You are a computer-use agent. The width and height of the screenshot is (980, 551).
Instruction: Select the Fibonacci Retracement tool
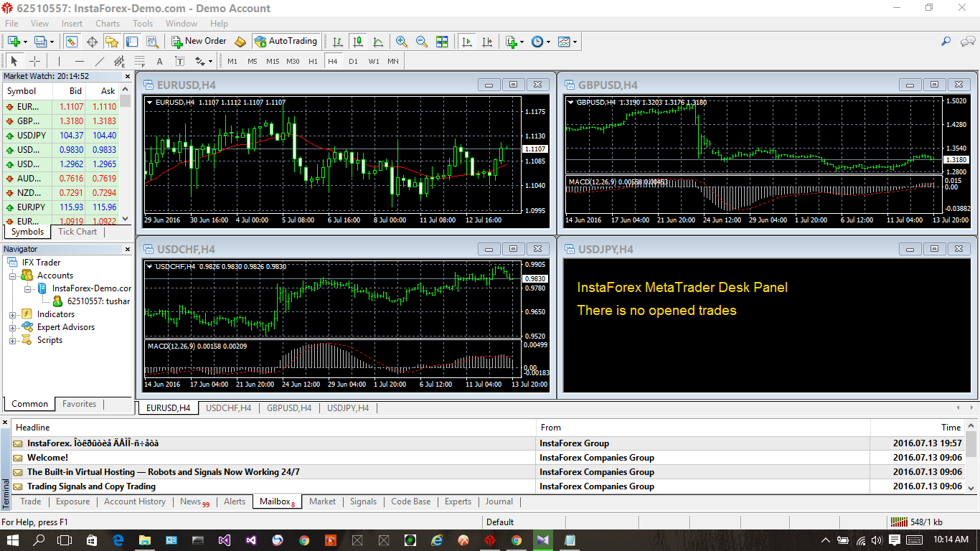tap(140, 61)
